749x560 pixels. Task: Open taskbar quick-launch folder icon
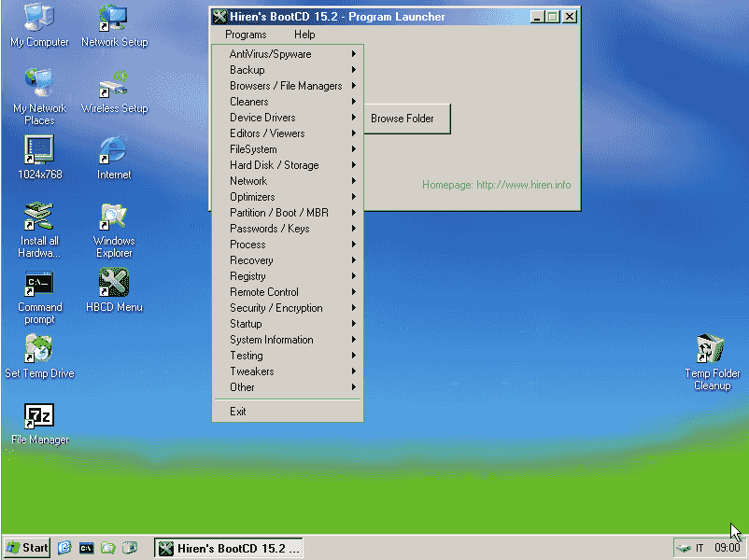[108, 548]
